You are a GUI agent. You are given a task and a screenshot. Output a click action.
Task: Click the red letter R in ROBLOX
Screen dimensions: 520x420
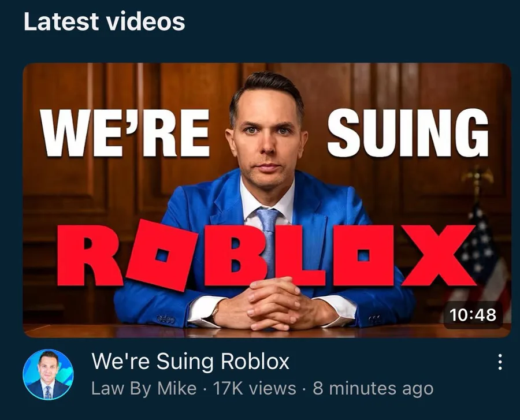(x=90, y=255)
